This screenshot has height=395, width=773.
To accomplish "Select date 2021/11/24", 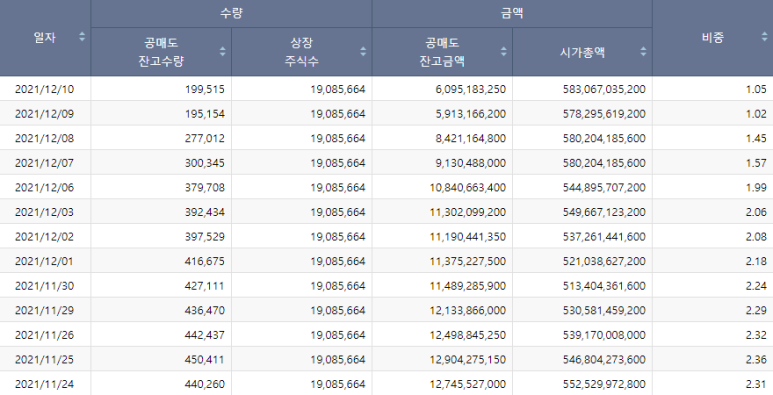I will coord(44,384).
